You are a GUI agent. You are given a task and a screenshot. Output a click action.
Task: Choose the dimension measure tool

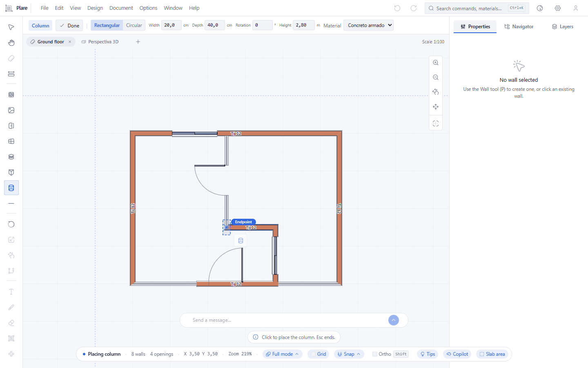[x=11, y=74]
